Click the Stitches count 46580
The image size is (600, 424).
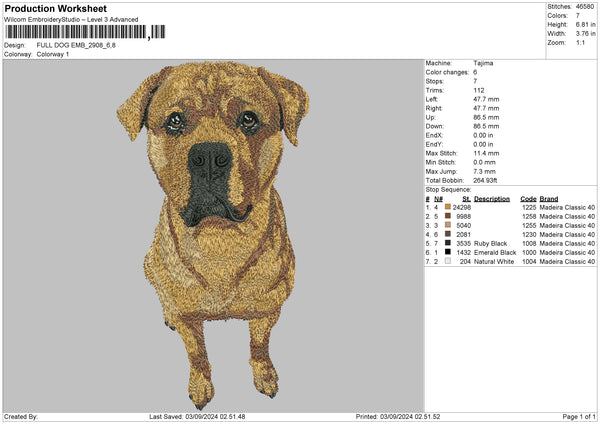click(x=586, y=5)
